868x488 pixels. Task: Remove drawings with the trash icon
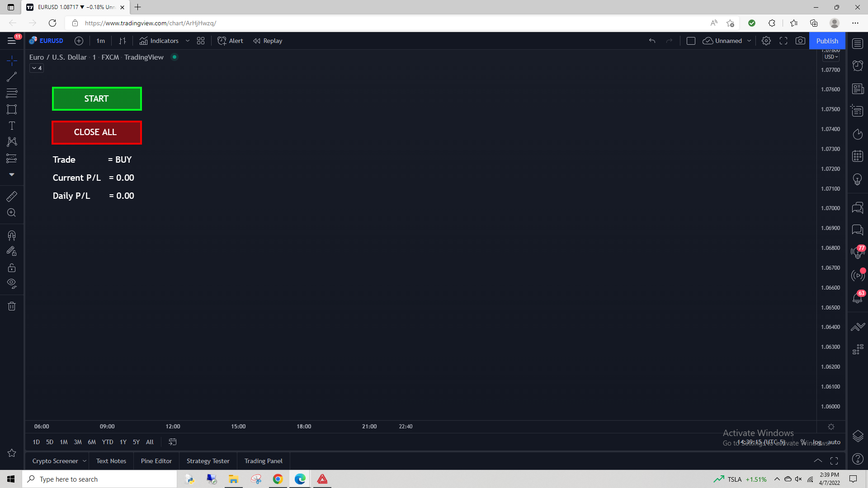(x=12, y=306)
